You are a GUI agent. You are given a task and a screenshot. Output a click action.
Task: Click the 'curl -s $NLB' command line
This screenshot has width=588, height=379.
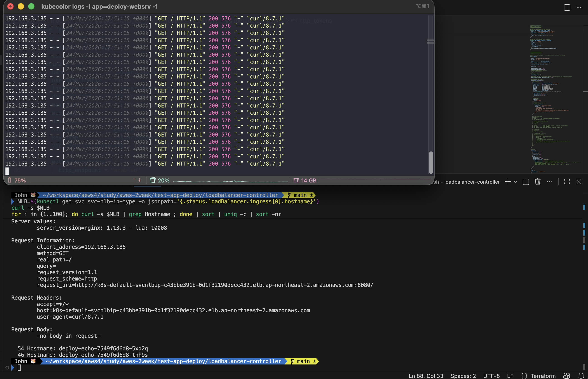coord(30,208)
